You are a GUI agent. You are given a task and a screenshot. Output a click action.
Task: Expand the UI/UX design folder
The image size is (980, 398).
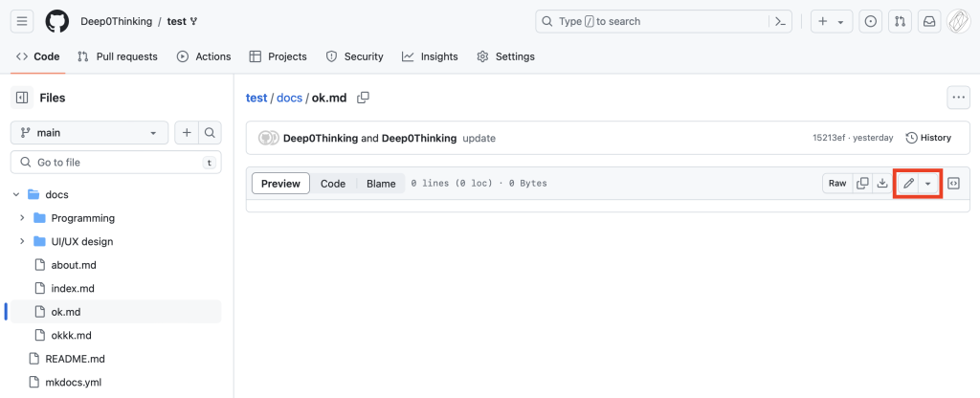22,241
